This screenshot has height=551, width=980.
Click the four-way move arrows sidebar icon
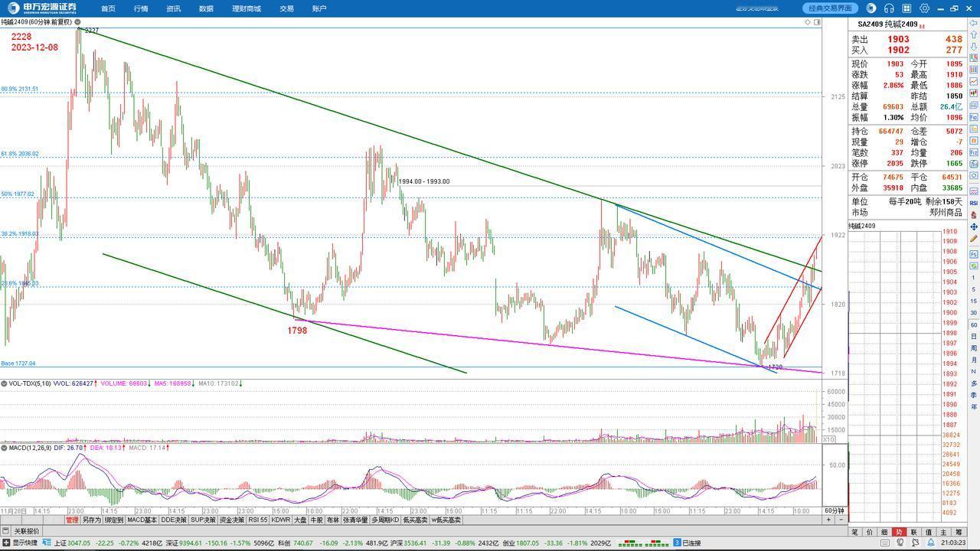coord(973,227)
